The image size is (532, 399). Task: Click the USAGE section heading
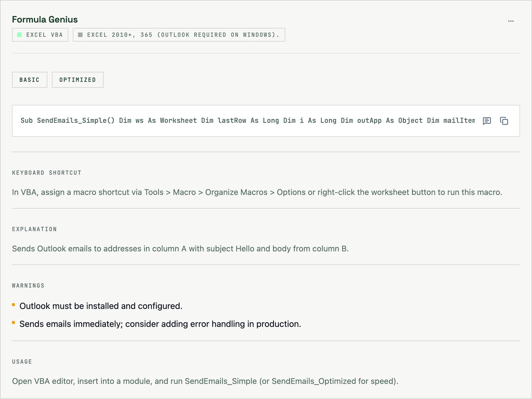point(22,362)
